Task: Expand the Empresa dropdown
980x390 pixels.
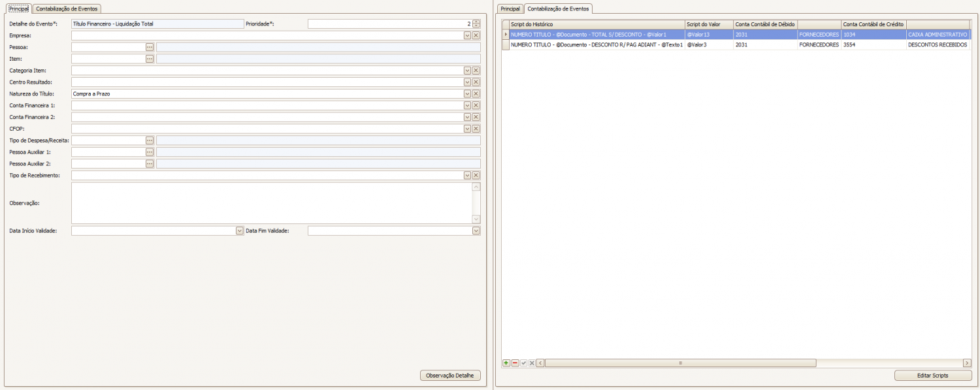Action: pos(467,35)
